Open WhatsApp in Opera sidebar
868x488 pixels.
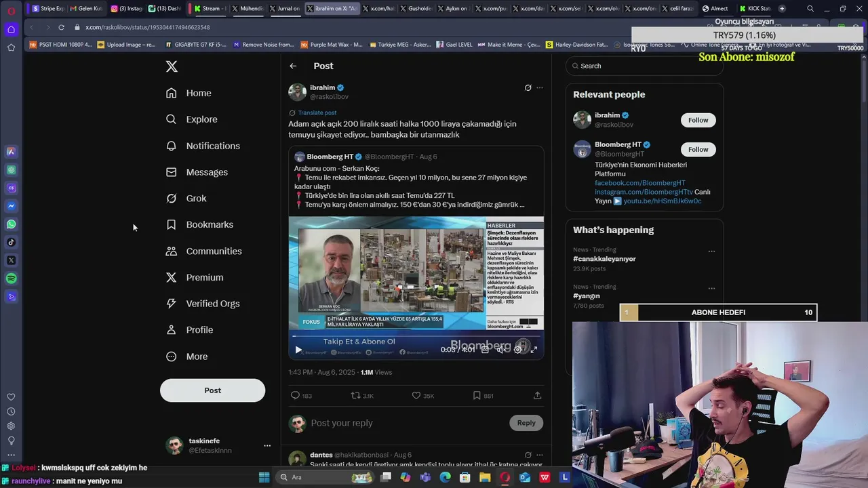[x=11, y=224]
